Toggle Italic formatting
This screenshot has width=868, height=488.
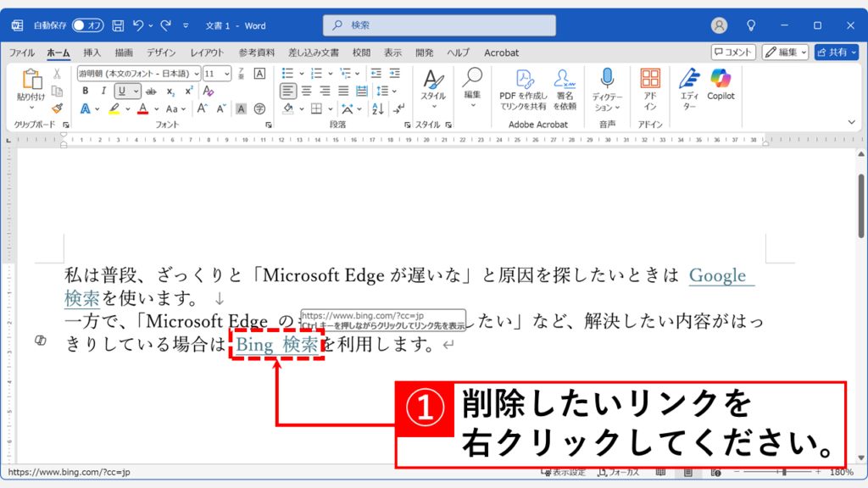pos(103,91)
